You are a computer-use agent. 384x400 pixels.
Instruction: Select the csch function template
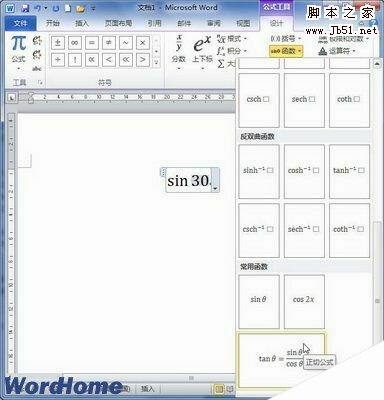tap(259, 100)
